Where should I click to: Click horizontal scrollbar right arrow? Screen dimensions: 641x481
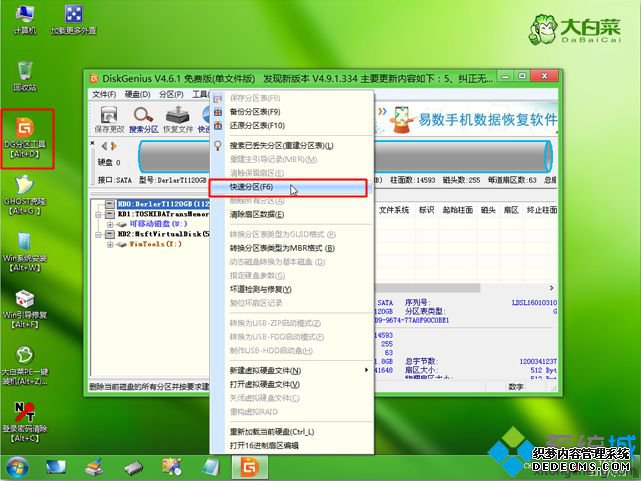[x=551, y=288]
